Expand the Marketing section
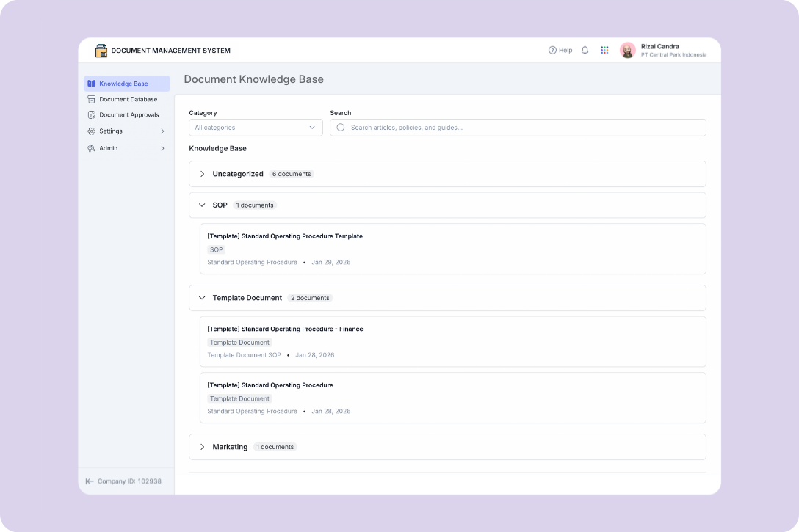The height and width of the screenshot is (532, 799). (203, 447)
